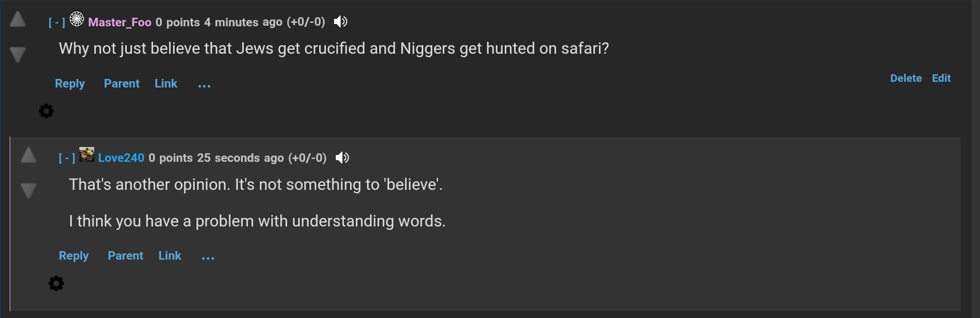Image resolution: width=980 pixels, height=318 pixels.
Task: Upvote the Love240 reply
Action: 29,155
